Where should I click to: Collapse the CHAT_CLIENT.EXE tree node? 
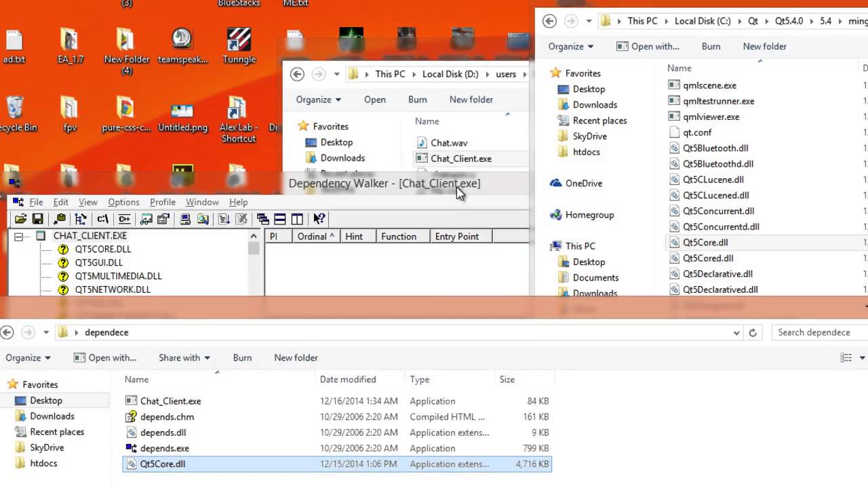pyautogui.click(x=19, y=237)
